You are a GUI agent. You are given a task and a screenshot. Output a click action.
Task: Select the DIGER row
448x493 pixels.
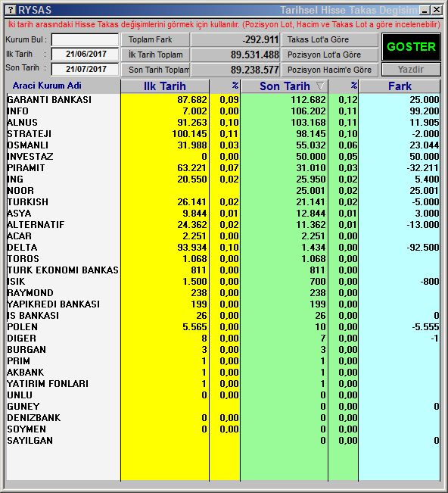tap(223, 338)
